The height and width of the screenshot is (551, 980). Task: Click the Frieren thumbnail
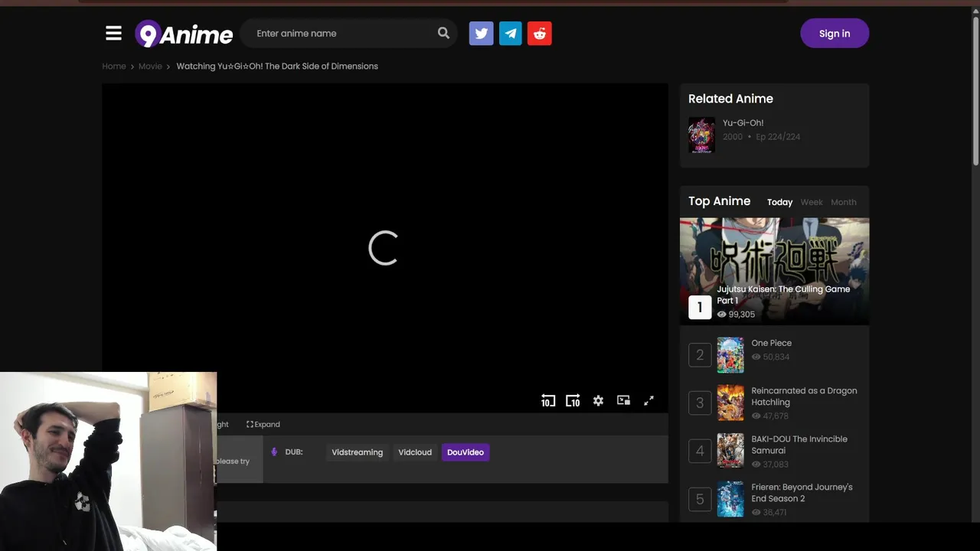tap(730, 499)
